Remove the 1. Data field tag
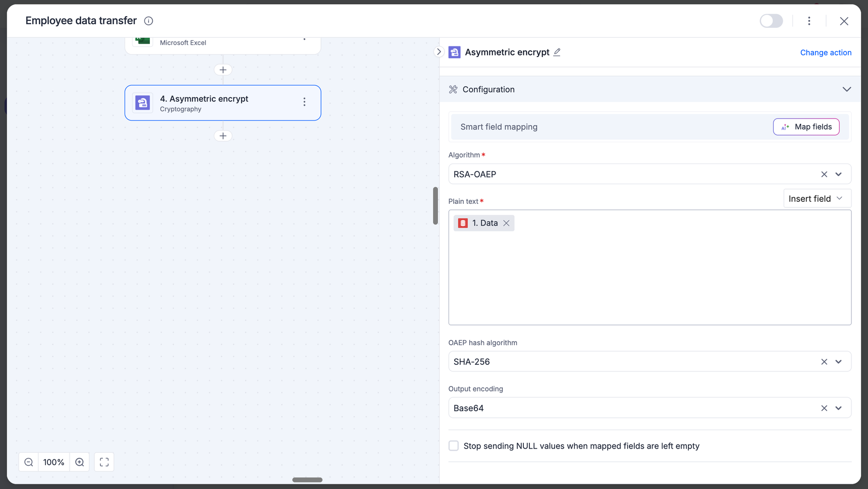Viewport: 868px width, 489px height. (x=506, y=223)
